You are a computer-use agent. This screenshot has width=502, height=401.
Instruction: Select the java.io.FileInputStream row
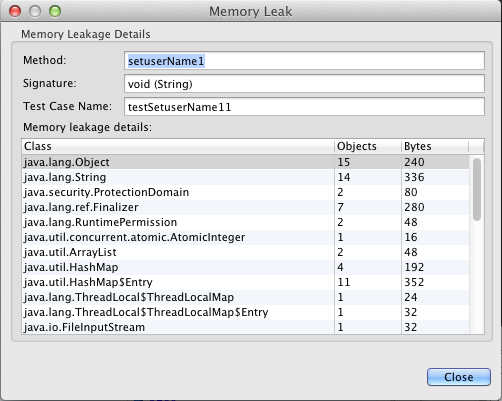[x=245, y=327]
